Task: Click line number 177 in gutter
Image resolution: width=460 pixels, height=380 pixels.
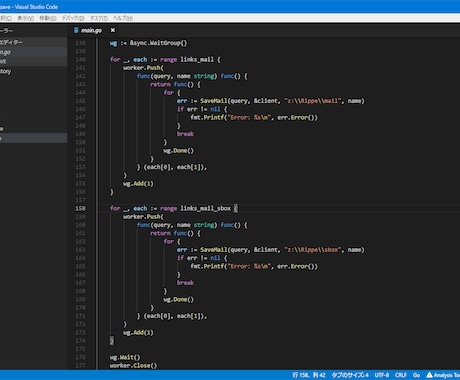Action: click(x=80, y=365)
